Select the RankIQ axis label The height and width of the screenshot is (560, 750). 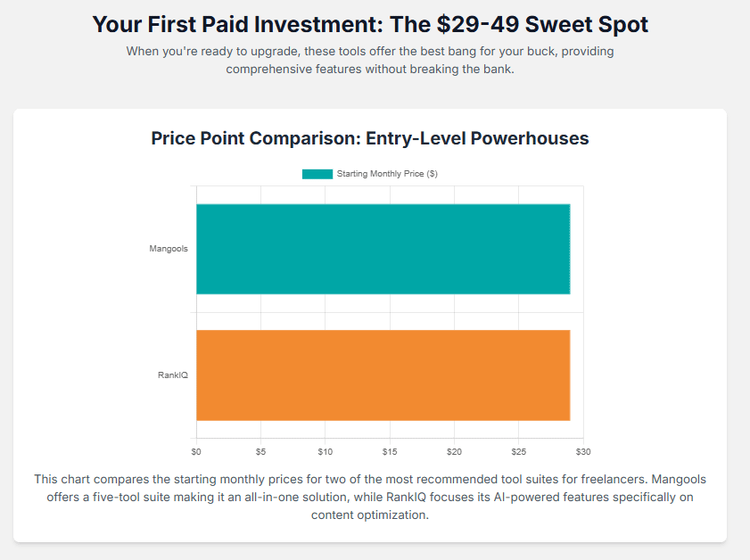173,375
